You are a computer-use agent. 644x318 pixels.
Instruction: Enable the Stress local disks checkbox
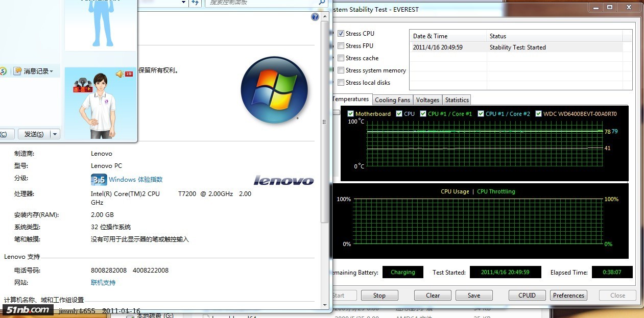click(341, 83)
